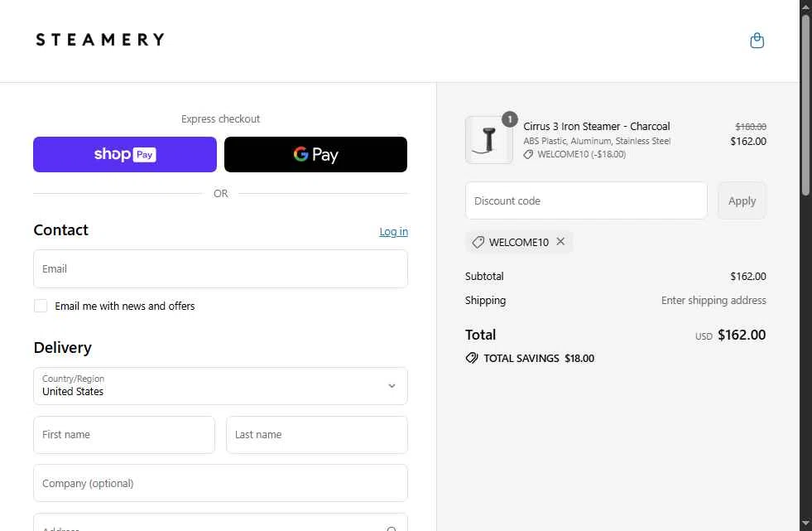Click the scrollbar down arrow

(805, 524)
